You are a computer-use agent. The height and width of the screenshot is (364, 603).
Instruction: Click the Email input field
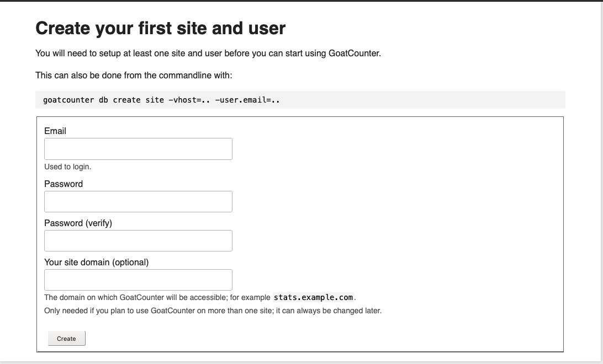[x=138, y=148]
